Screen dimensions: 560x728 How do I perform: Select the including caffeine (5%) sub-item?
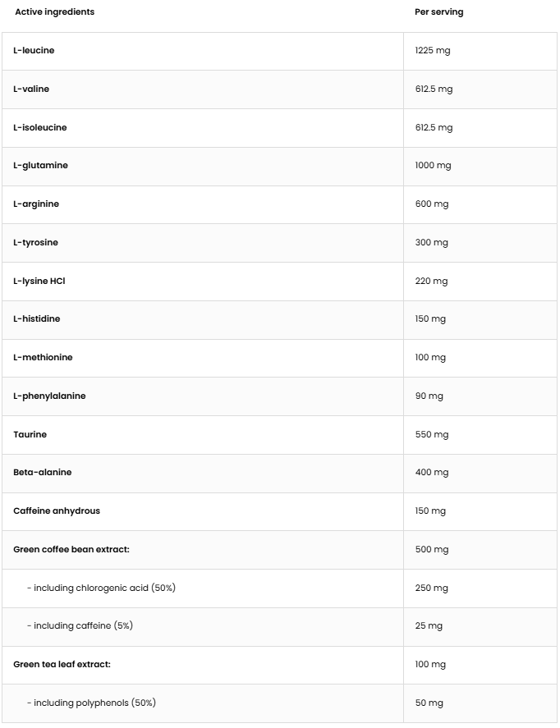pyautogui.click(x=80, y=626)
